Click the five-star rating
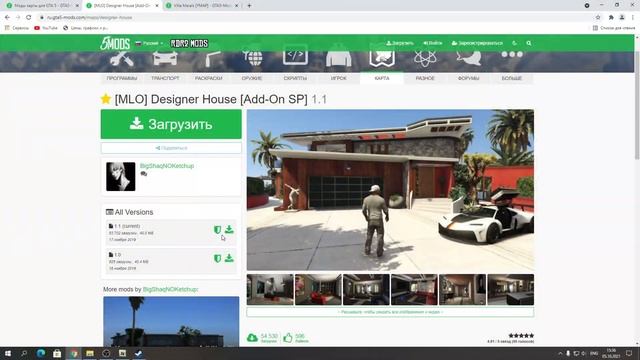Image resolution: width=640 pixels, height=360 pixels. pyautogui.click(x=521, y=336)
